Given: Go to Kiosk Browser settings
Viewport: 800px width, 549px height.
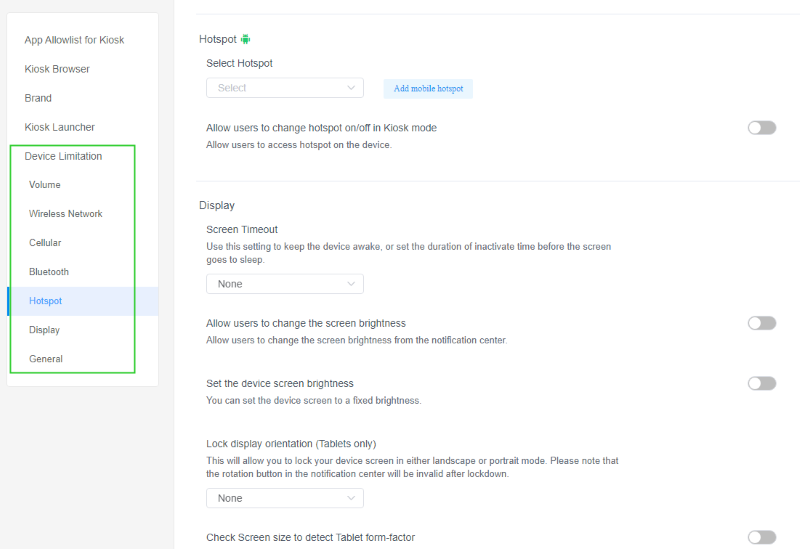Looking at the screenshot, I should tap(57, 69).
